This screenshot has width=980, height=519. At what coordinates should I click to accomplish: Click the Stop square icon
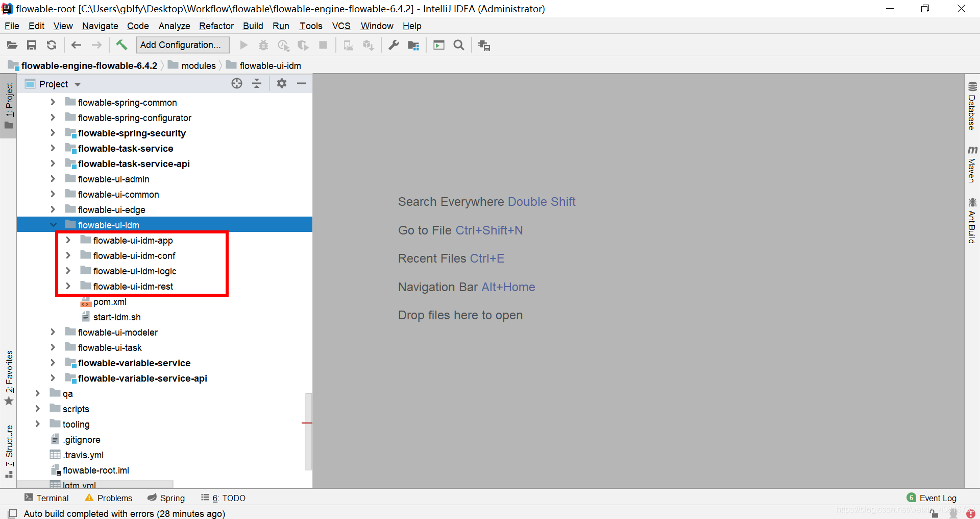pyautogui.click(x=323, y=45)
